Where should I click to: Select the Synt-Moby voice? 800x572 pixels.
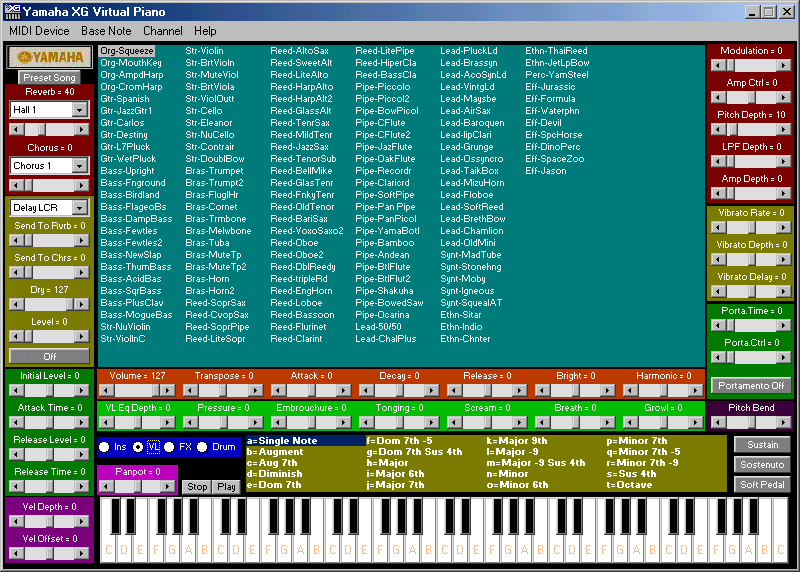click(463, 279)
